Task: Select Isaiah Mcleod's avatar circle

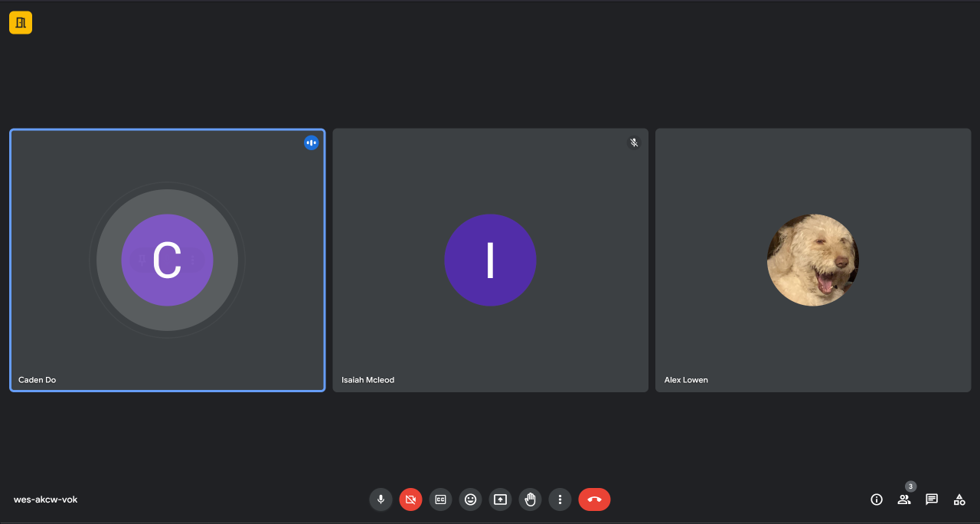Action: coord(490,260)
